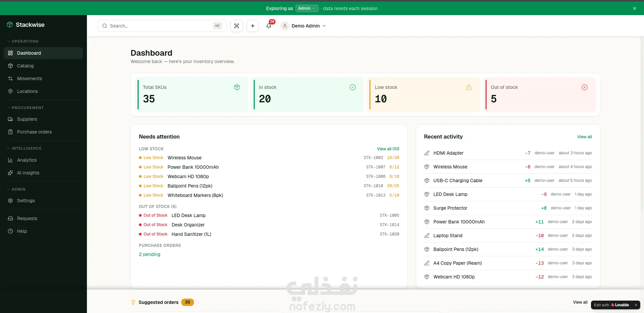Open Analytics from the sidebar
The image size is (644, 313).
43,160
